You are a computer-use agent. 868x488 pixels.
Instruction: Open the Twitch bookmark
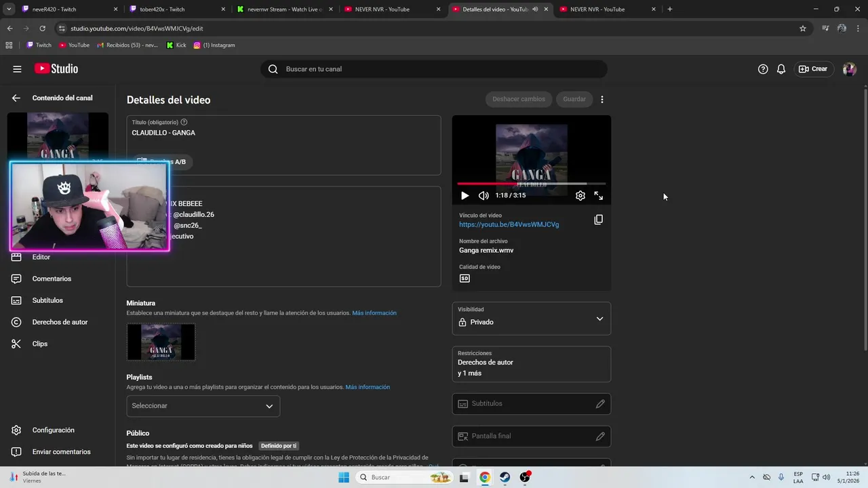pyautogui.click(x=39, y=45)
